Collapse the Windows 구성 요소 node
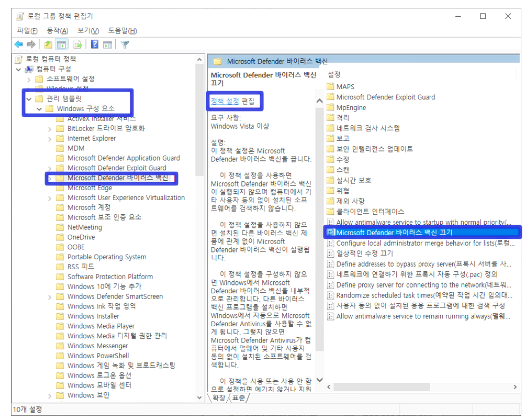526x420 pixels. pyautogui.click(x=39, y=109)
